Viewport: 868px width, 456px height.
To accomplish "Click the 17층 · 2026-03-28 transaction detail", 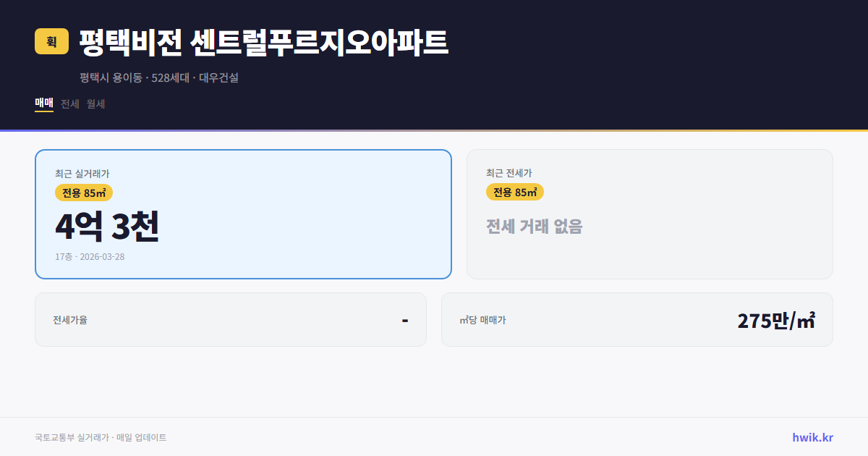I will (x=90, y=256).
